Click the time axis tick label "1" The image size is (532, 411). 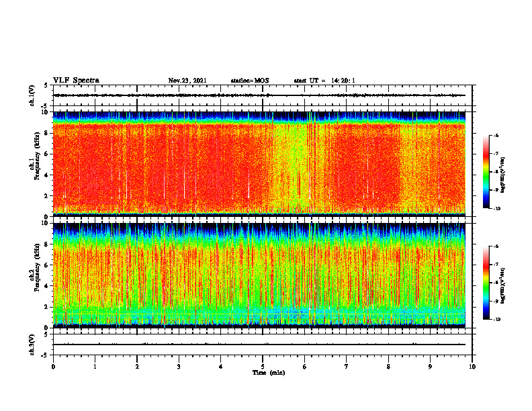coord(95,367)
